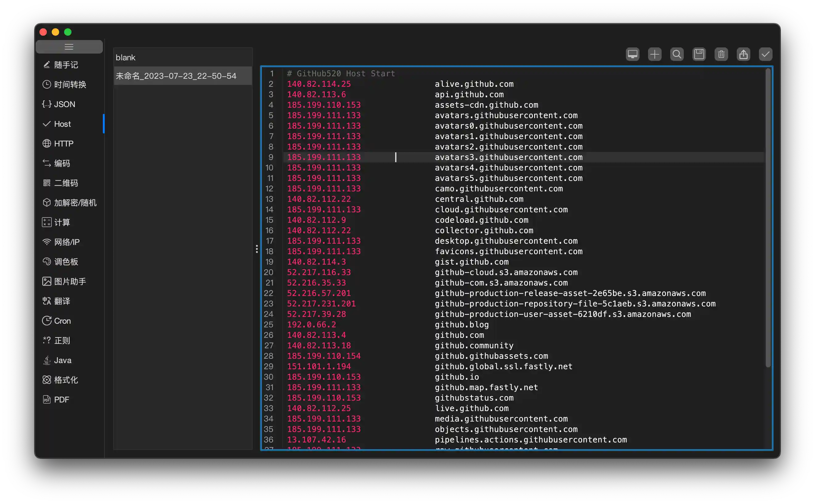The width and height of the screenshot is (815, 504).
Task: Click the line with github.com hostname
Action: (459, 335)
